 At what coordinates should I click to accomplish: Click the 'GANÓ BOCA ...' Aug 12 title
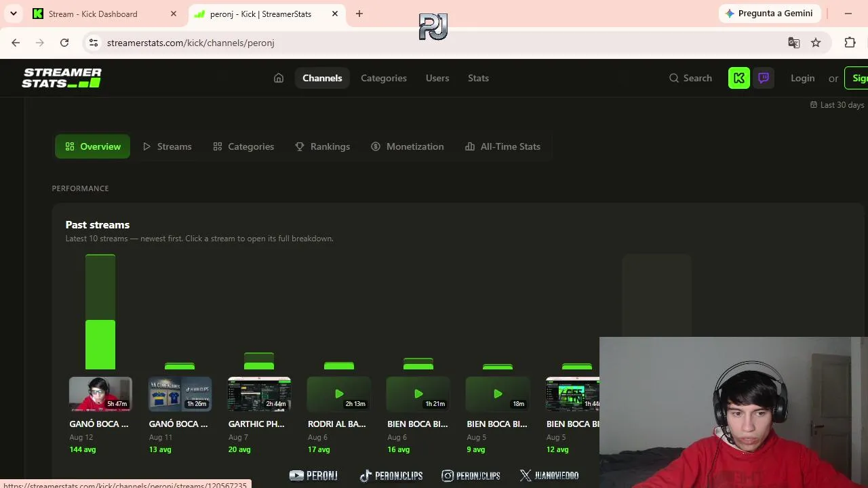[x=98, y=424]
